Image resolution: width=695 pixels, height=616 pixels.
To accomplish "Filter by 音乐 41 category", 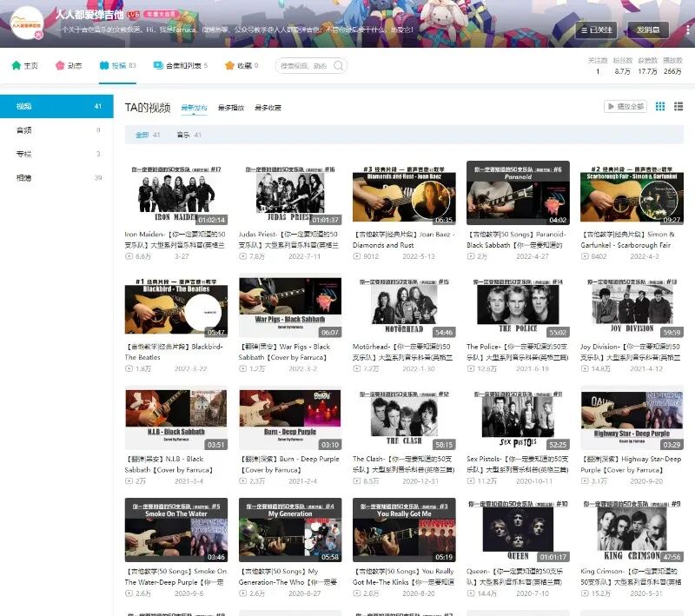I will tap(189, 135).
